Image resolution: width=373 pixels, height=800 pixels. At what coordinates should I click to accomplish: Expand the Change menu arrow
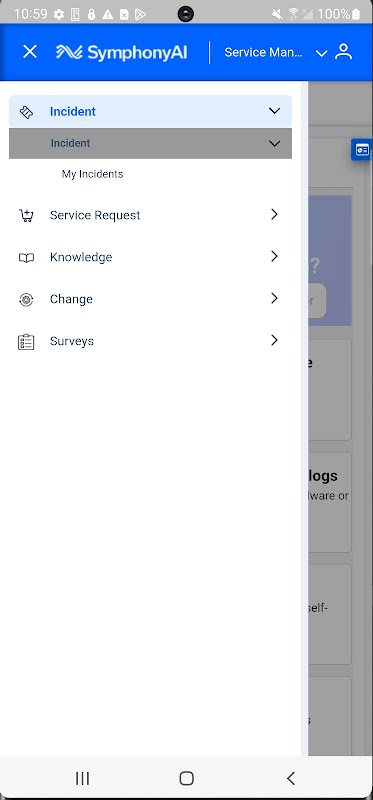pos(275,298)
